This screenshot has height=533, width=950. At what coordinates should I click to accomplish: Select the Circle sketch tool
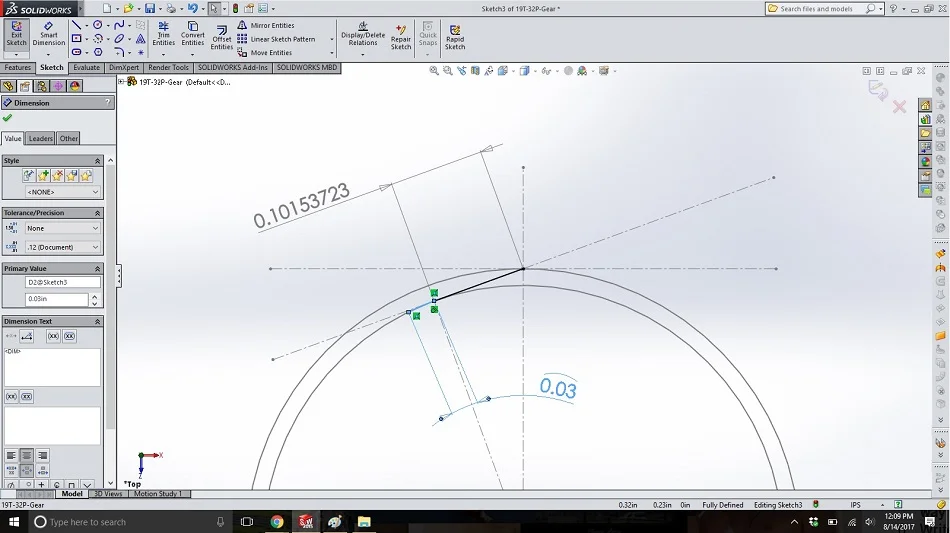(x=98, y=25)
